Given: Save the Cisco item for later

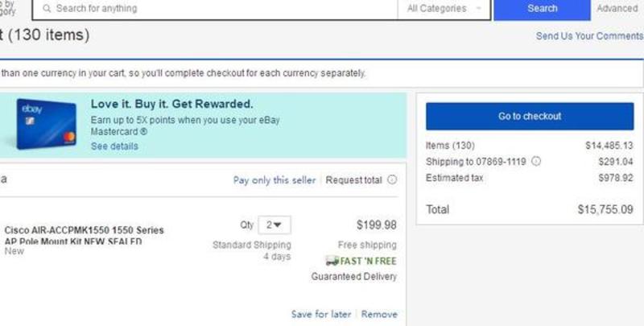Looking at the screenshot, I should coord(322,315).
